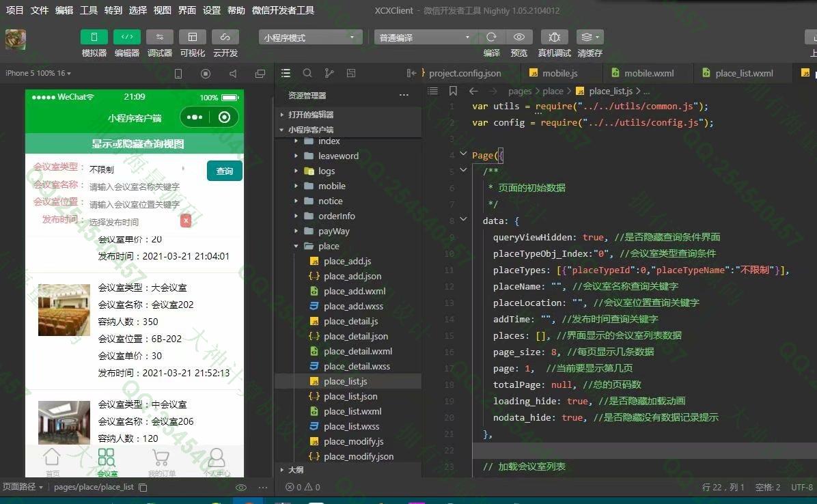Switch to the place_list.wxml tab
The height and width of the screenshot is (504, 817).
[x=743, y=73]
